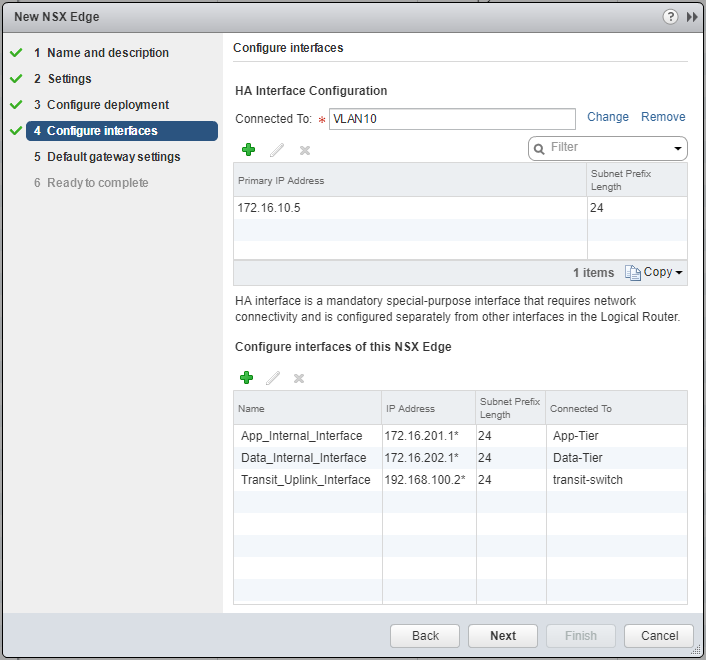Go to Configure deployment step

[x=107, y=105]
